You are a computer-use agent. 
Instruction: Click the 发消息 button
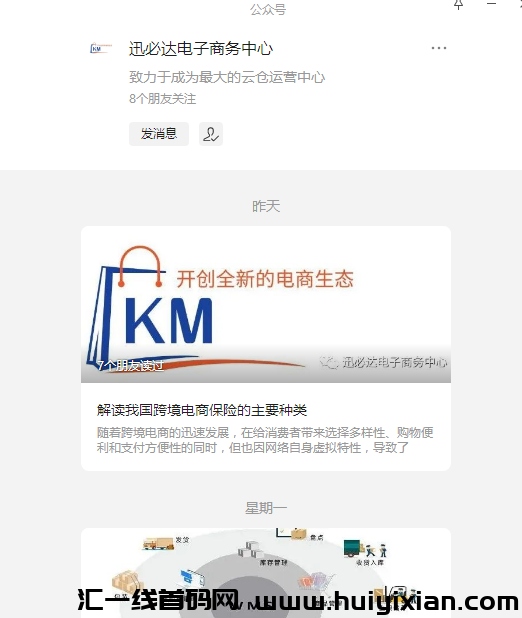[x=159, y=134]
